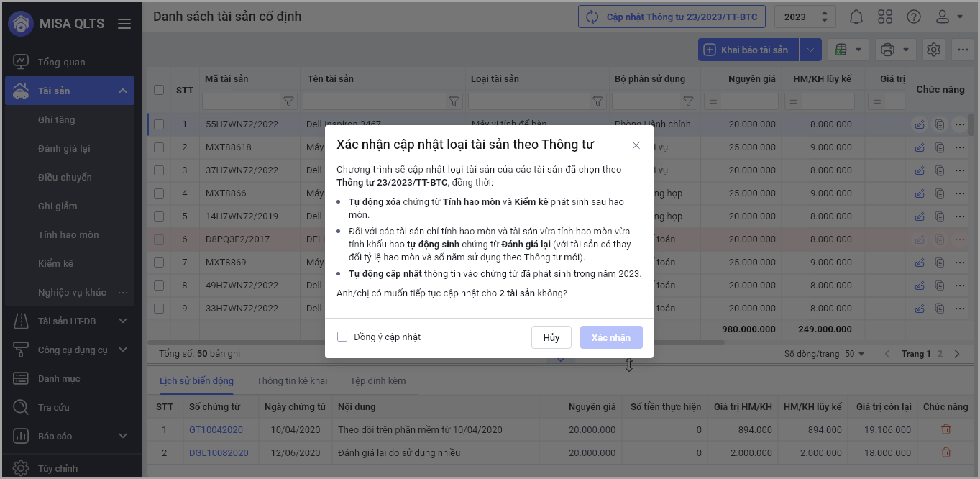Screen dimensions: 980x479
Task: Open "Kiểm kê" in the sidebar
Action: [x=55, y=263]
